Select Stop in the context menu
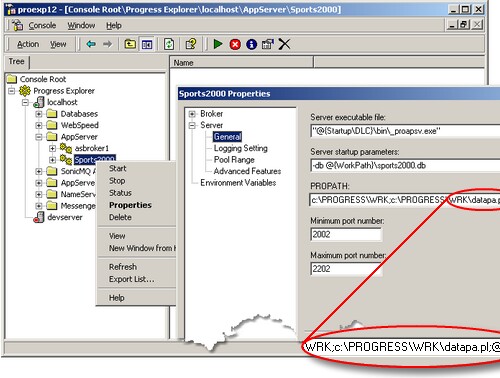 (117, 181)
